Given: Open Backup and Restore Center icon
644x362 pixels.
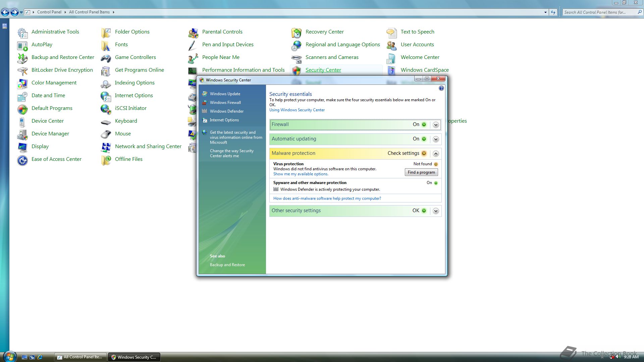Looking at the screenshot, I should (22, 58).
